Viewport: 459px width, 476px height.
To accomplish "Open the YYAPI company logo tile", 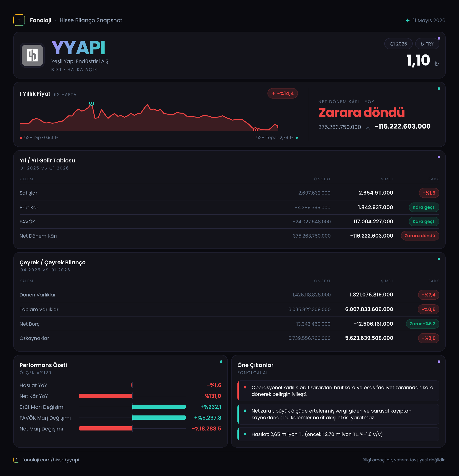I will tap(32, 55).
